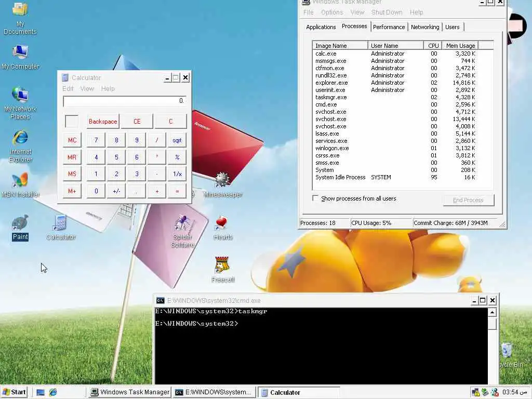Open Calculator Edit menu
Screen dimensions: 532x399
68,88
